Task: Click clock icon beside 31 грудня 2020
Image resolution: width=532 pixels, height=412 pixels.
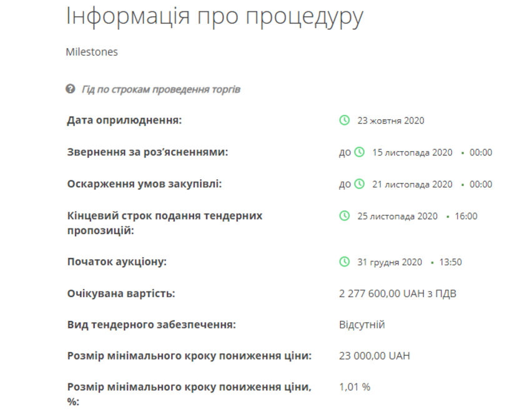Action: [344, 262]
